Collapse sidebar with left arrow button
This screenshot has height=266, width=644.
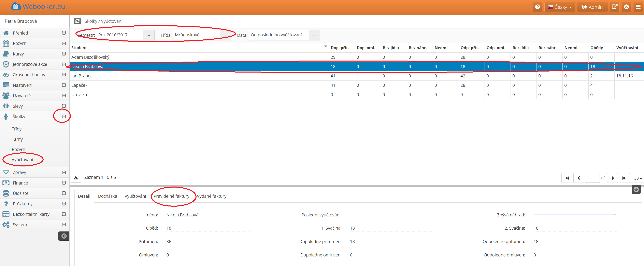(x=64, y=236)
